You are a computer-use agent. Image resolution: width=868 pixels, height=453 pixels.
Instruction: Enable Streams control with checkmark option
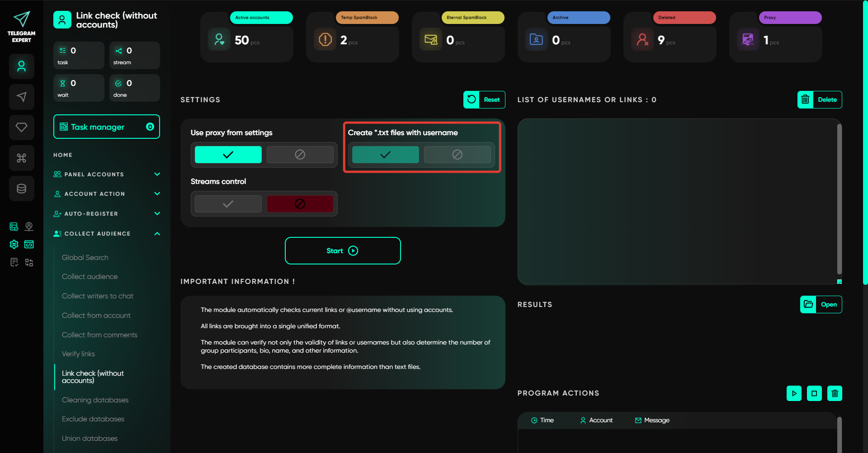(x=228, y=204)
